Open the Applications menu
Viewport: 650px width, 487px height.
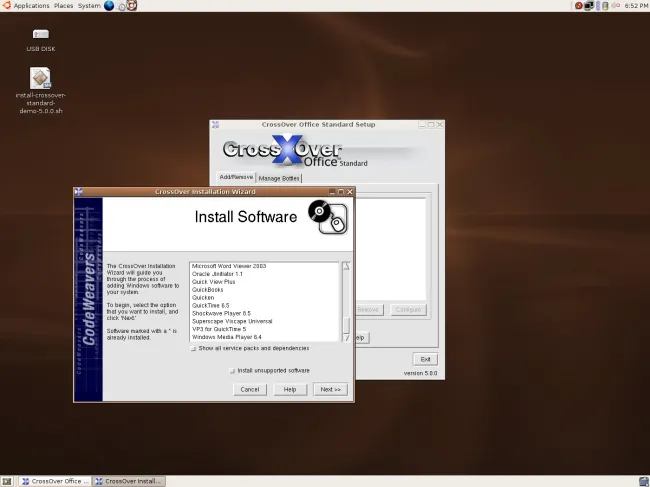(x=31, y=6)
